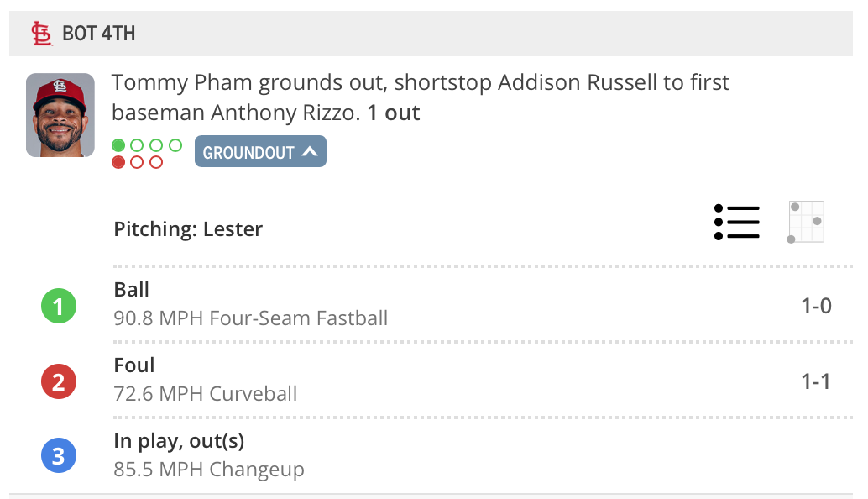
Task: Click the 1-0 count value
Action: [816, 306]
